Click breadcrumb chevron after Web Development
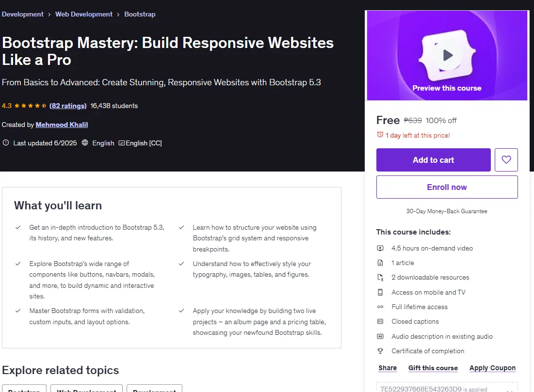 [118, 14]
